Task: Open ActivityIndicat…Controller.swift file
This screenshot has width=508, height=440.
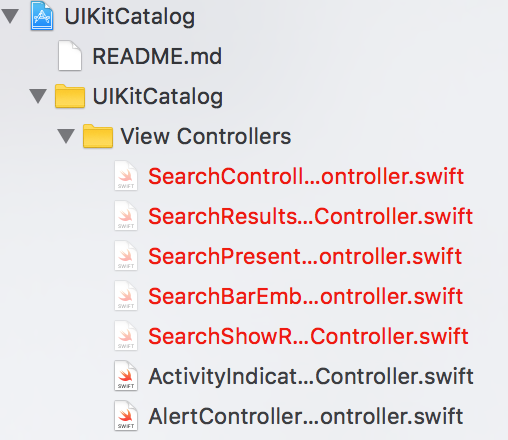Action: pos(311,377)
